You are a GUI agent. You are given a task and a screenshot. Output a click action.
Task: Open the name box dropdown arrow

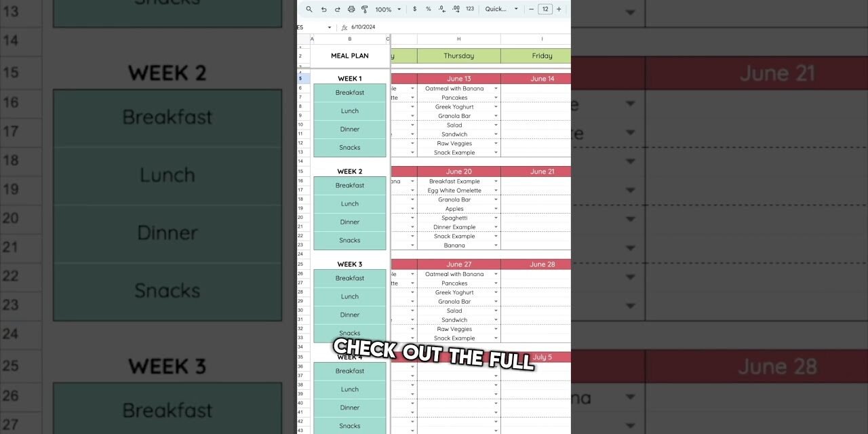pos(329,27)
